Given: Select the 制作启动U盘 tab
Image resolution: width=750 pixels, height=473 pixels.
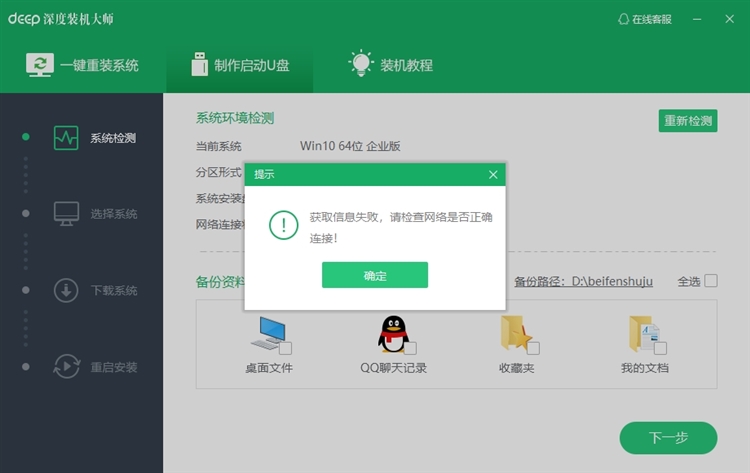Looking at the screenshot, I should click(x=239, y=65).
